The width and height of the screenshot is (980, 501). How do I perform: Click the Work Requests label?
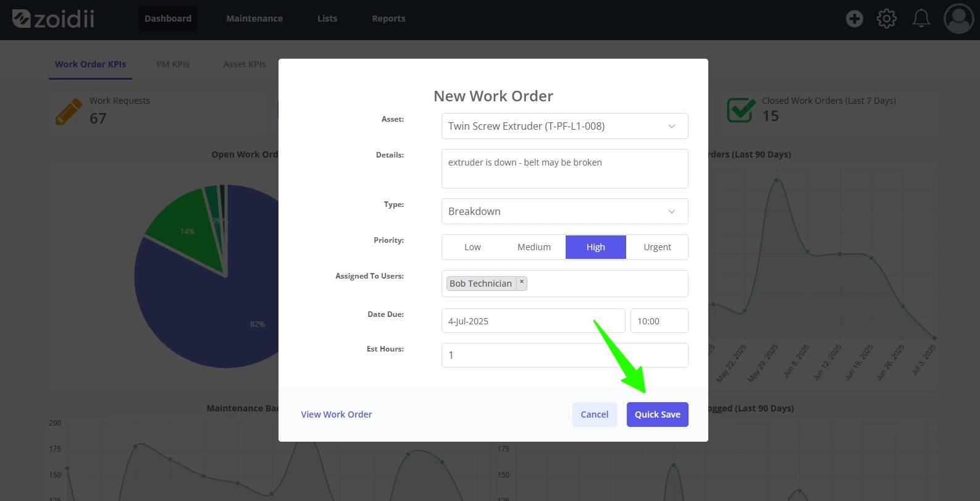tap(120, 101)
